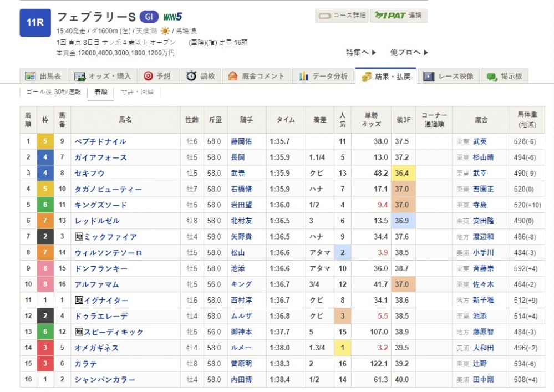The width and height of the screenshot is (554, 392).
Task: Open horse アルファマム
Action: tap(96, 284)
